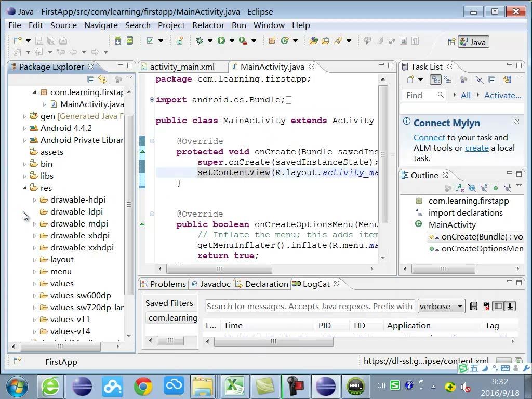
Task: Toggle Scheduled presentation in Task List
Action: click(448, 79)
